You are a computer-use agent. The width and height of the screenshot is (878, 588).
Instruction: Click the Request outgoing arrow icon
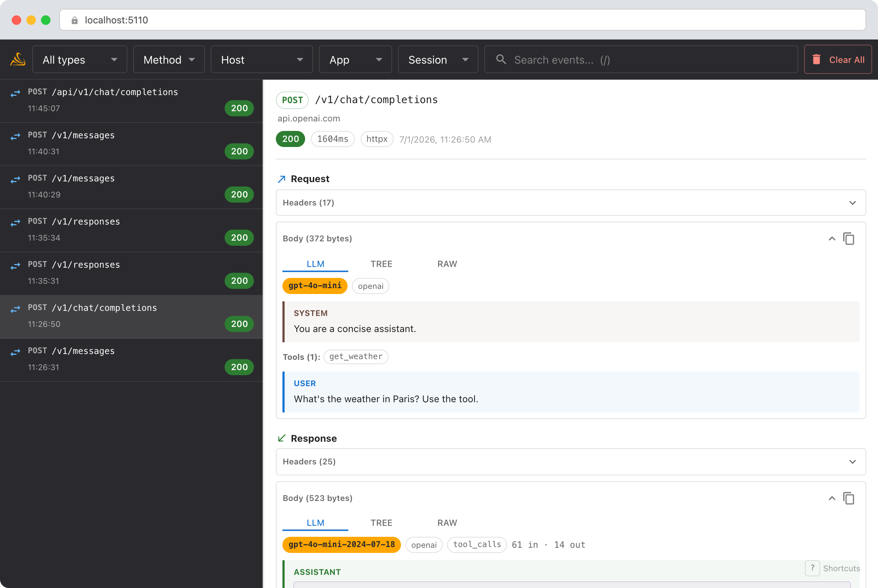pos(282,179)
